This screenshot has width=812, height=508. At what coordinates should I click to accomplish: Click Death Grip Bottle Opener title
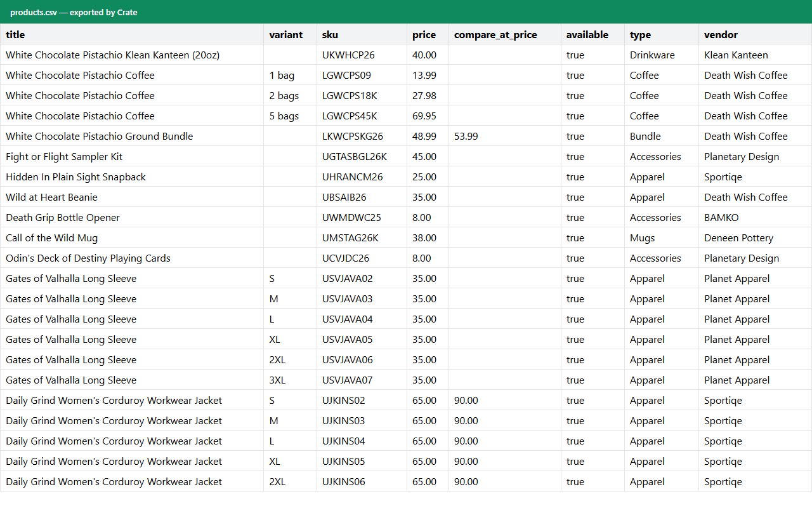[x=132, y=217]
